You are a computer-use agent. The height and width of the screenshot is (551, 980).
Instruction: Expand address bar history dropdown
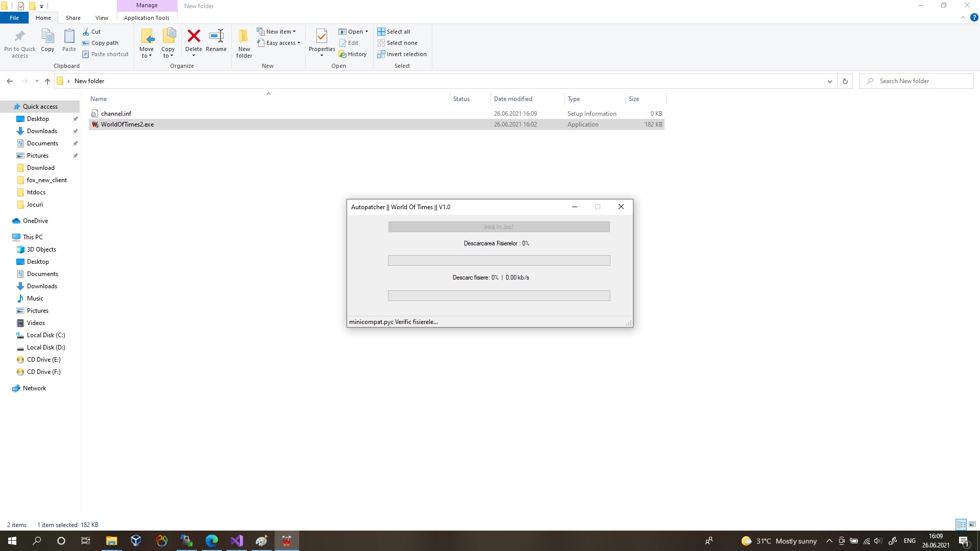[x=829, y=81]
